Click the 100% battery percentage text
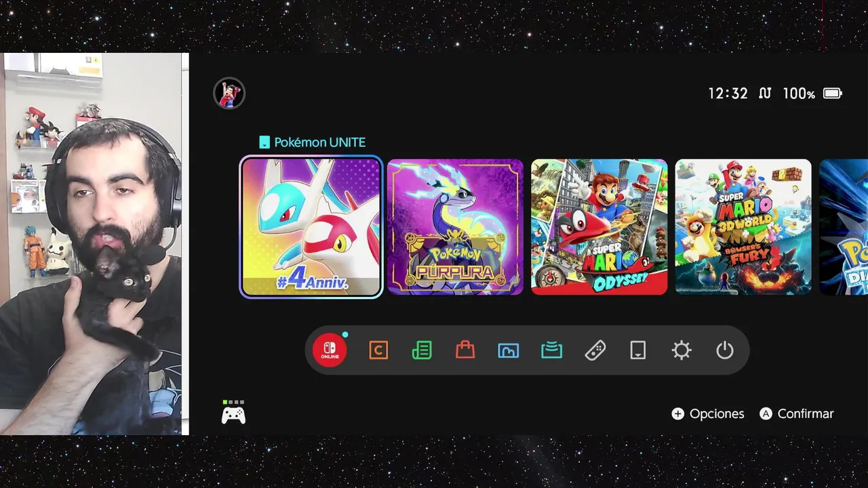 coord(799,94)
